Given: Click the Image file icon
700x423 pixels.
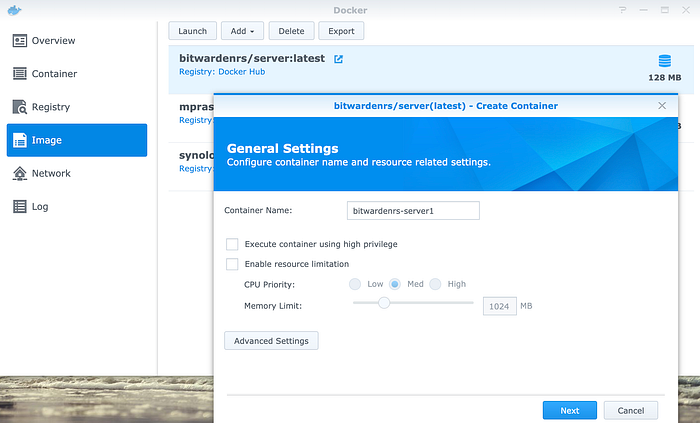Looking at the screenshot, I should click(20, 140).
